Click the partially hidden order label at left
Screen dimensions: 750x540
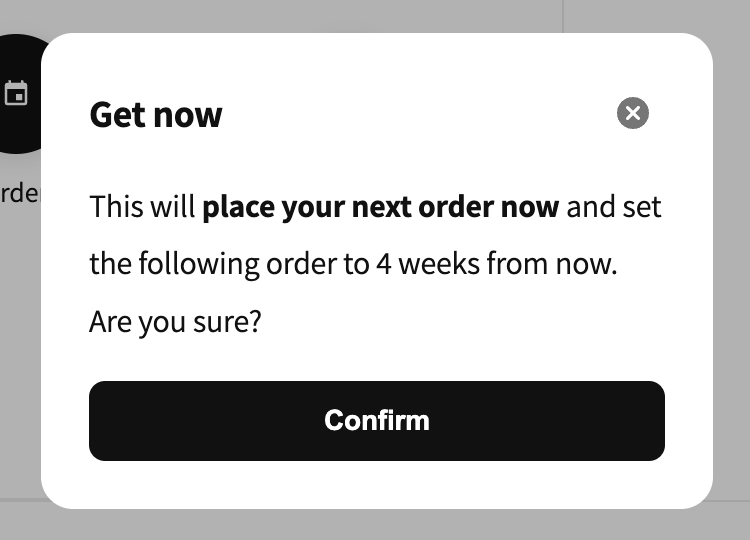(x=20, y=193)
